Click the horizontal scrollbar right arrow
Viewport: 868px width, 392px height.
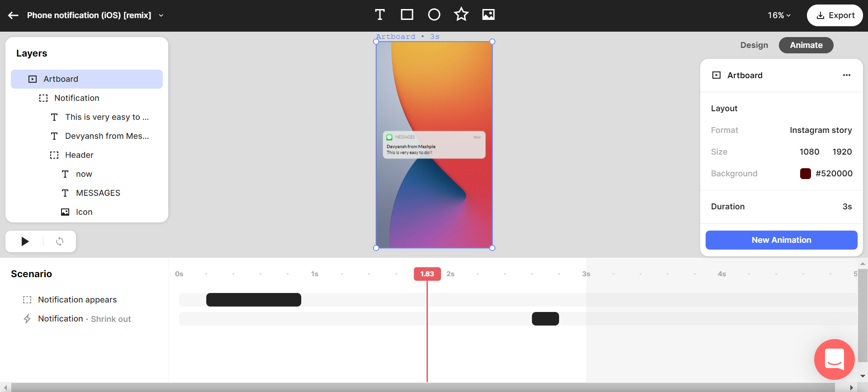(x=851, y=387)
